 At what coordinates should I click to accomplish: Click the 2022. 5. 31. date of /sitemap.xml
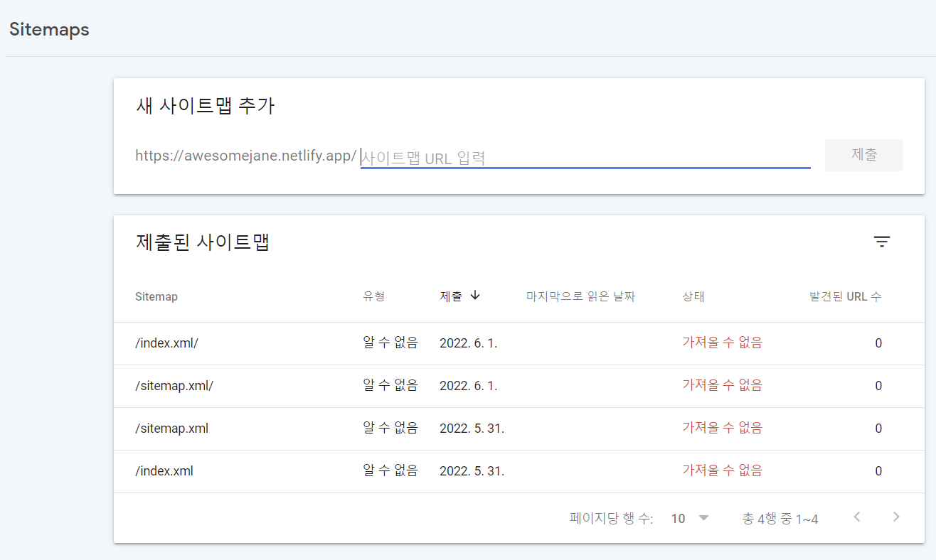click(x=472, y=429)
